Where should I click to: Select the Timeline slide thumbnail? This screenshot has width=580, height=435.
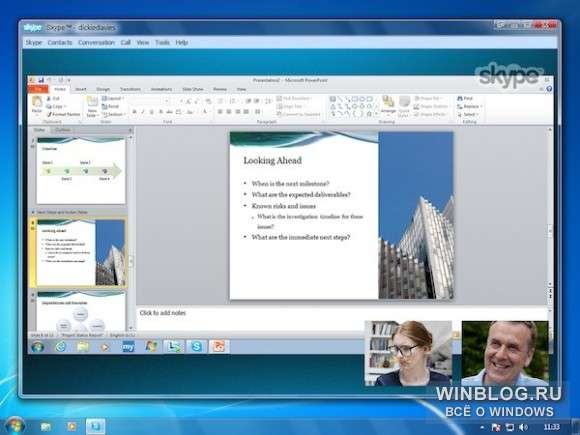click(x=81, y=171)
